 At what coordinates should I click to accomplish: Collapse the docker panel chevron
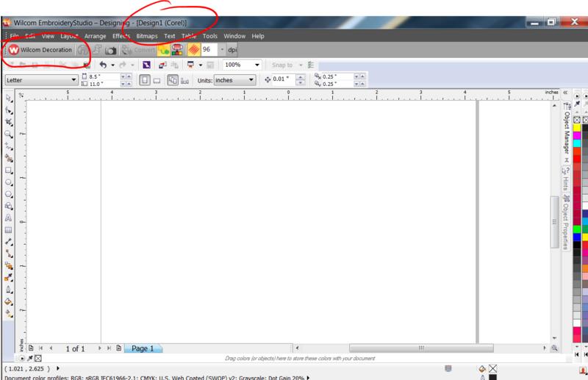point(565,93)
